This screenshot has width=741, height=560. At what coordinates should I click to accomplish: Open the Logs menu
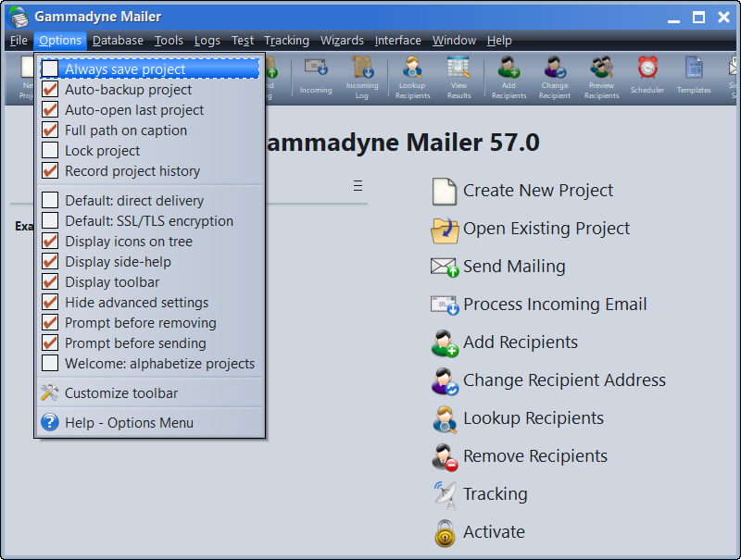(x=207, y=40)
